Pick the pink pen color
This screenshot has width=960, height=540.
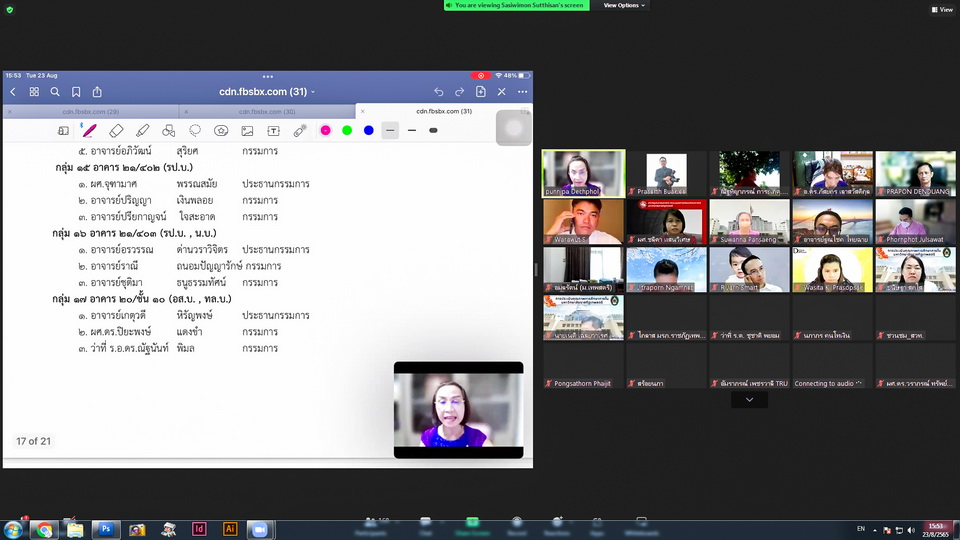[x=326, y=130]
